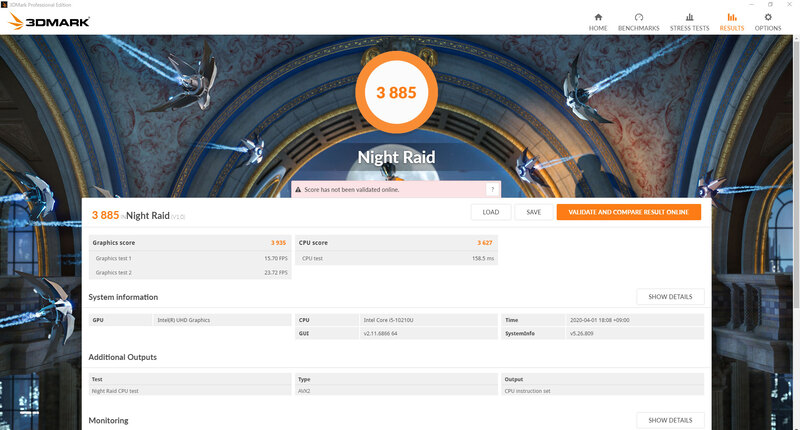This screenshot has width=800, height=430.
Task: Click the GUI version v2.11.6866 64
Action: (380, 334)
